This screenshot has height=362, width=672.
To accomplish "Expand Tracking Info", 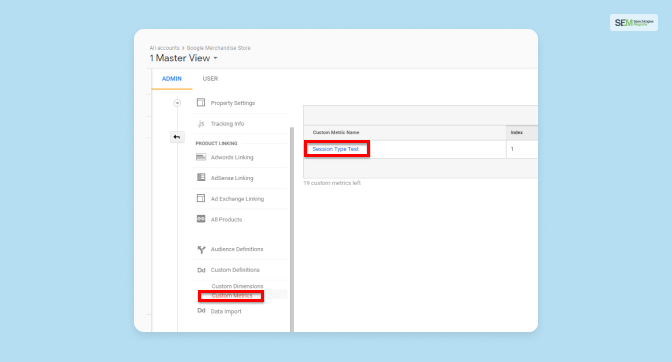I will pos(227,124).
